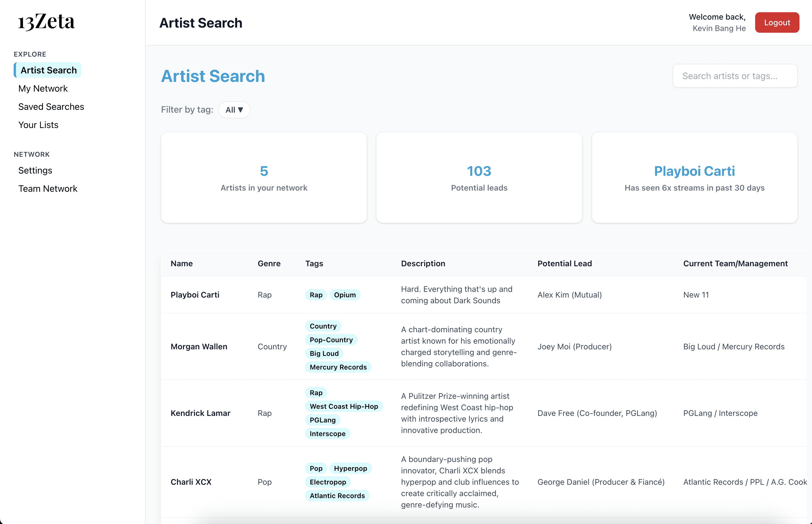Viewport: 812px width, 524px height.
Task: Click the Pop tag chip
Action: (x=316, y=468)
